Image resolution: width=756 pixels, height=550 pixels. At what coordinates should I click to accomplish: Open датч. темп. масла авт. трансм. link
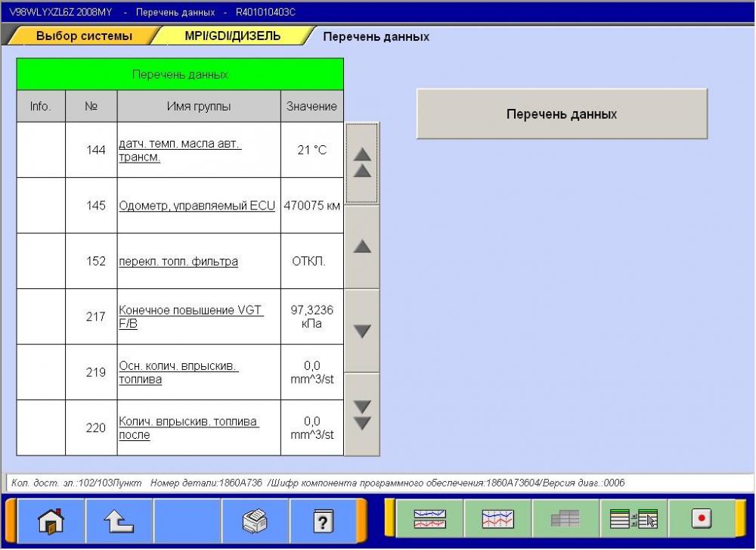pos(180,150)
